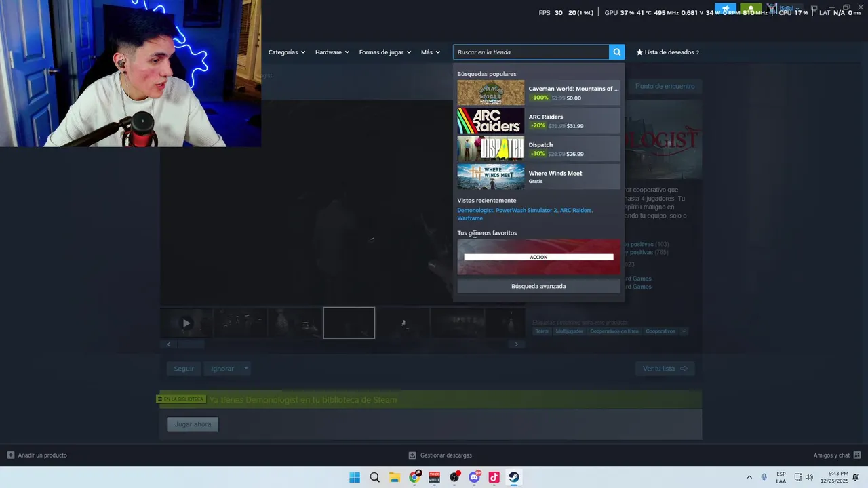Image resolution: width=868 pixels, height=488 pixels.
Task: Expand the Más dropdown menu
Action: [x=430, y=52]
